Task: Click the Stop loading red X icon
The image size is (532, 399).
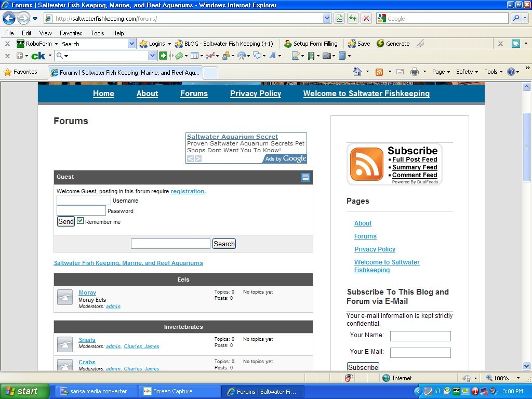Action: click(365, 18)
